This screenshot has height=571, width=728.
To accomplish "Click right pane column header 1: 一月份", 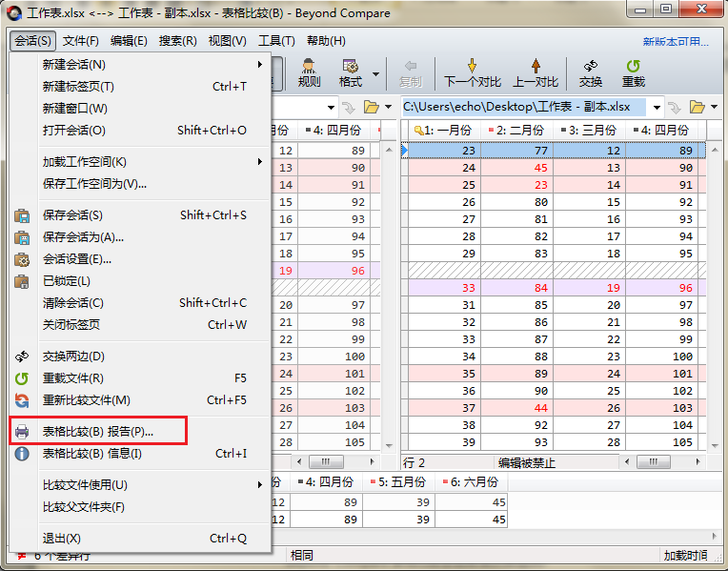I will click(x=444, y=131).
